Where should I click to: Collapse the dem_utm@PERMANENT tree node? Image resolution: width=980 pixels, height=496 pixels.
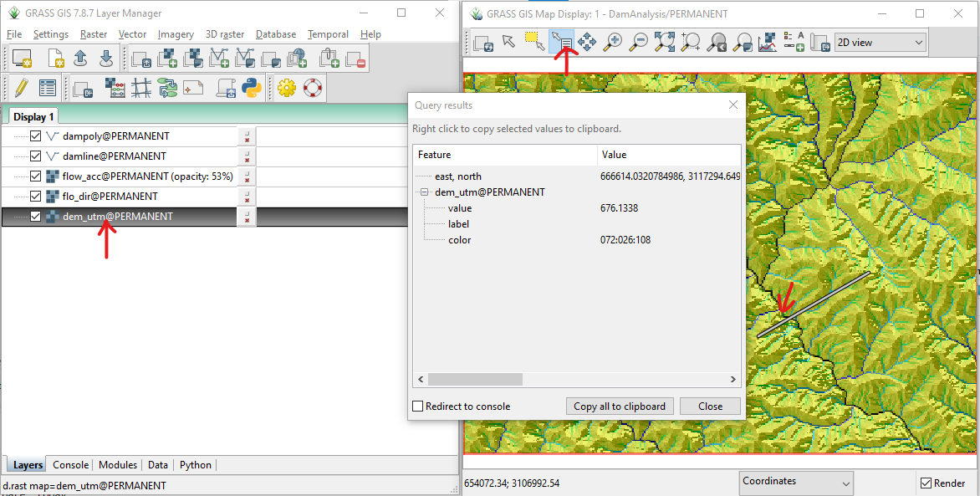425,192
